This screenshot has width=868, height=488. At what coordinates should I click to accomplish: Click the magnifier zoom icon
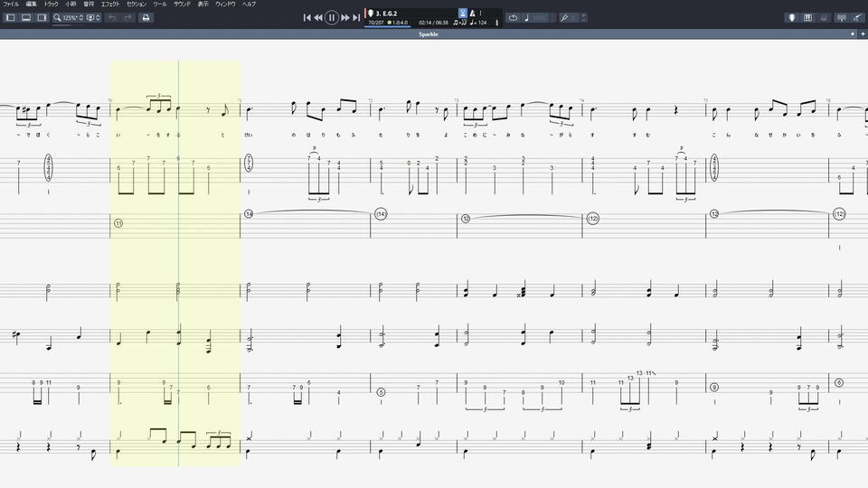tap(56, 18)
